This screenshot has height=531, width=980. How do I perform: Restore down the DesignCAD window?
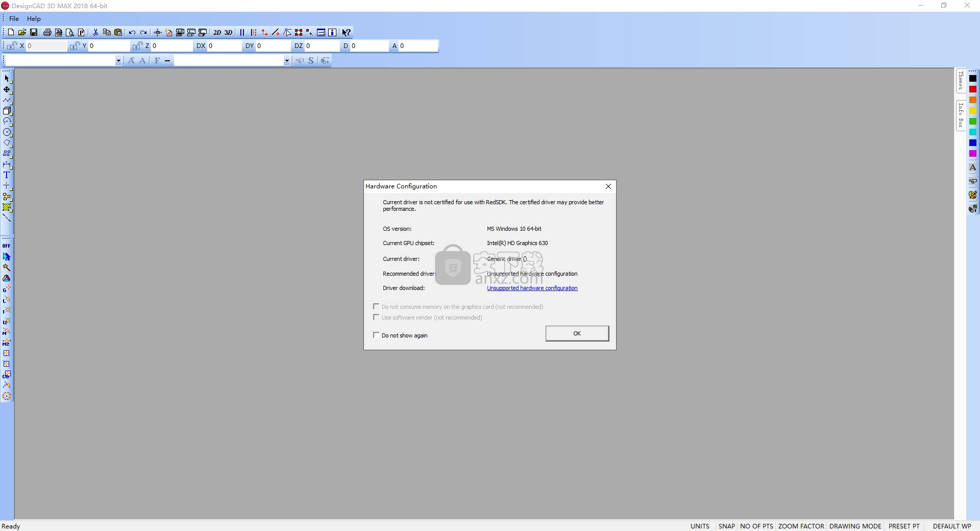click(944, 6)
